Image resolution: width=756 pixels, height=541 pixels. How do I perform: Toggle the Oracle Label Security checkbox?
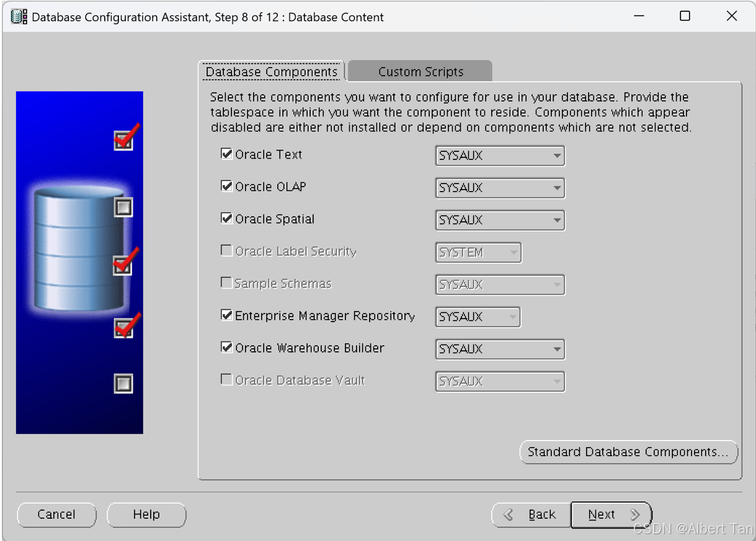point(227,250)
